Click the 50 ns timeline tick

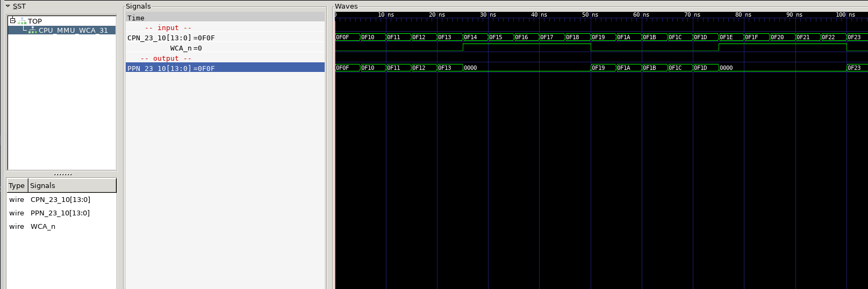pos(591,15)
